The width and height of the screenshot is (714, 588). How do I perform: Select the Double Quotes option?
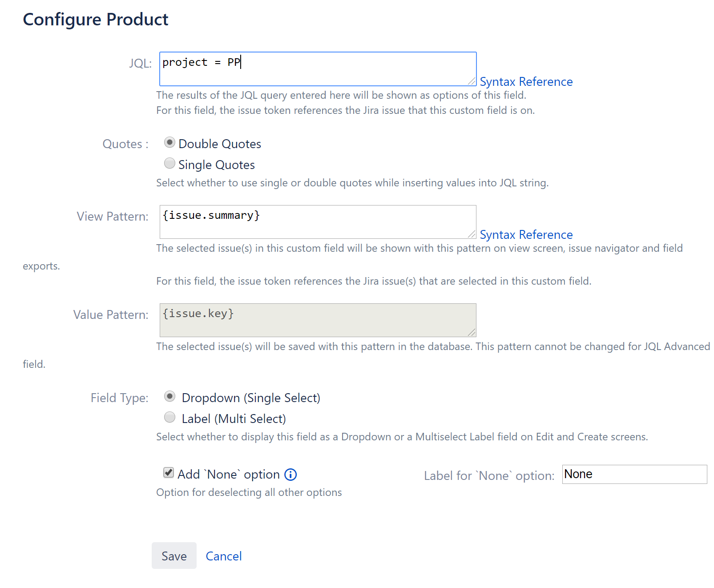(x=169, y=142)
